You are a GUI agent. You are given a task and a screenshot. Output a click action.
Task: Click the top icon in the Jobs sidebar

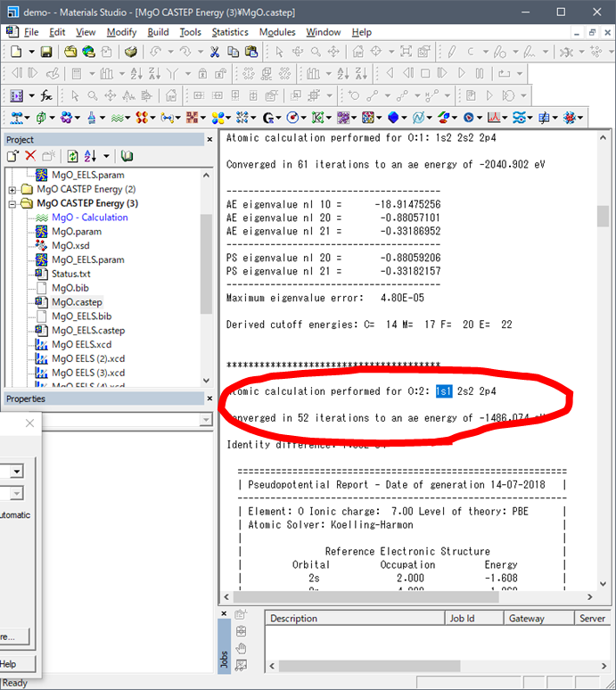[x=241, y=614]
